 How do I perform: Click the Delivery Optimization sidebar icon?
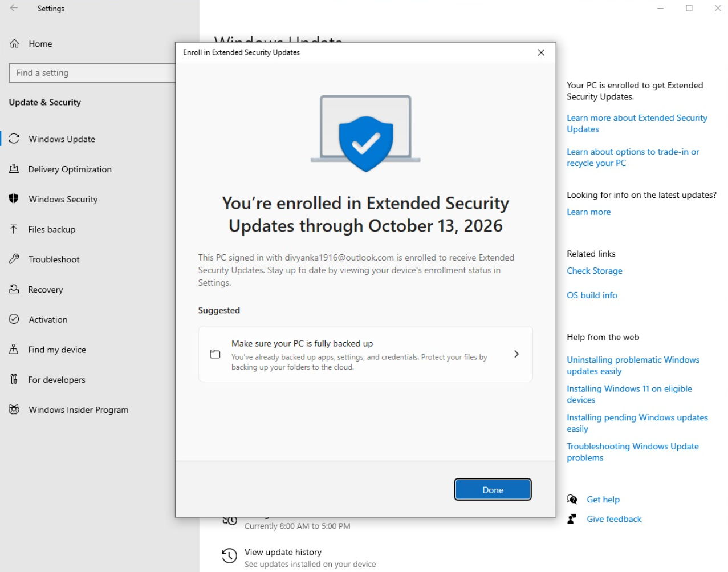click(x=14, y=169)
